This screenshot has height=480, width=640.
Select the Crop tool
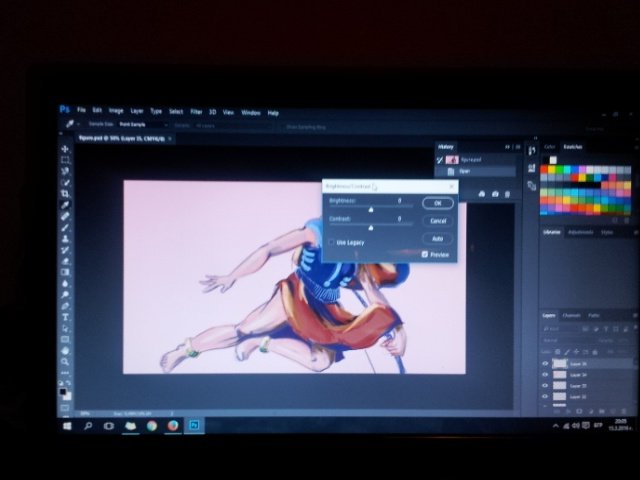click(65, 193)
